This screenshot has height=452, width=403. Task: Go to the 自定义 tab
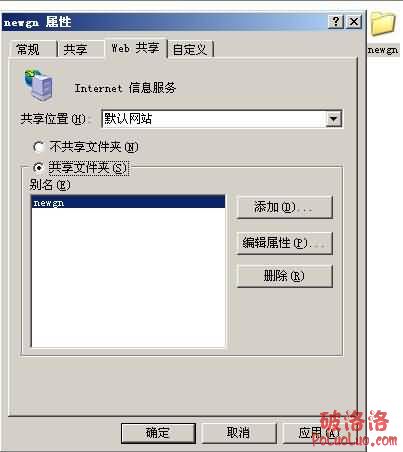[190, 50]
